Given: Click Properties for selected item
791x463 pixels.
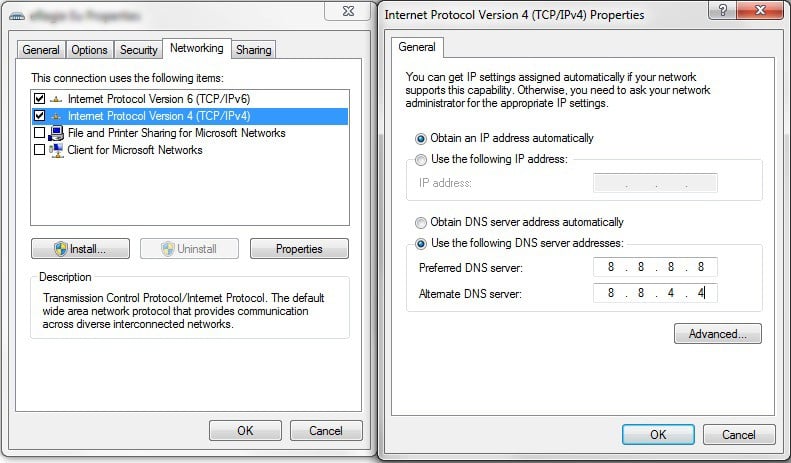Looking at the screenshot, I should click(x=299, y=248).
